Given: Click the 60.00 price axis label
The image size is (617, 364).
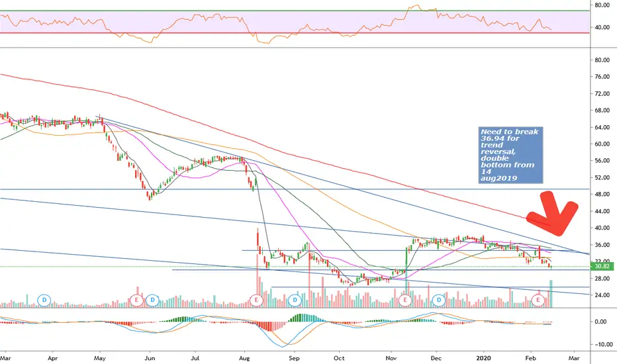Looking at the screenshot, I should coord(602,144).
